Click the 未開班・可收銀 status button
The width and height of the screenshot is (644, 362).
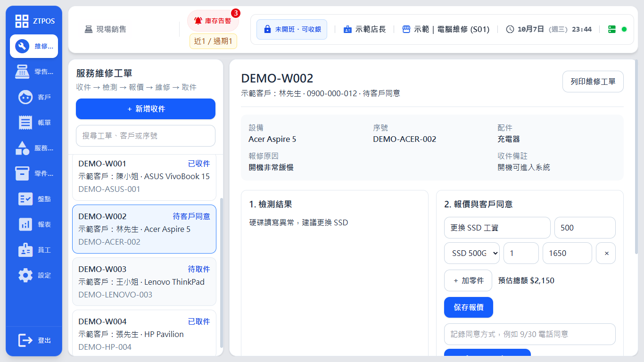[x=292, y=29]
